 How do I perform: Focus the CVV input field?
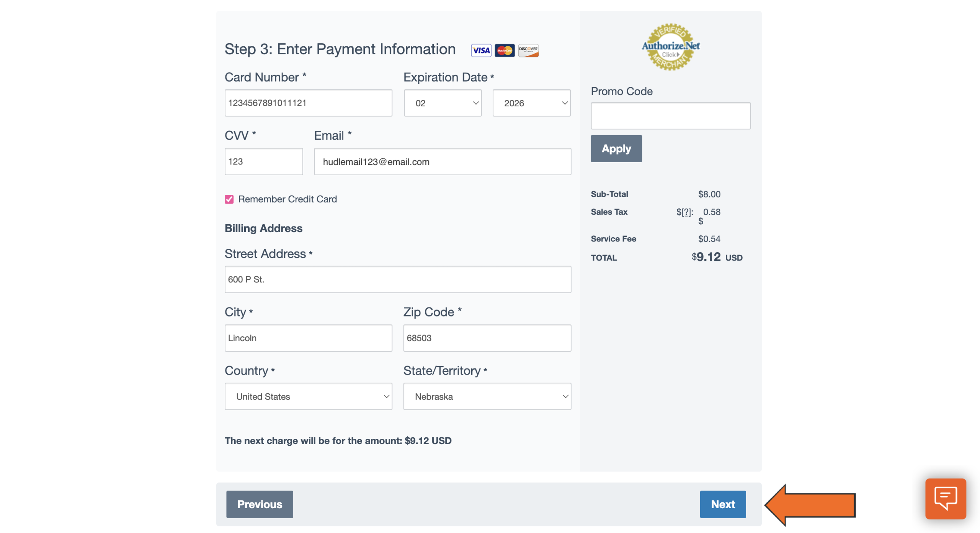pyautogui.click(x=263, y=161)
